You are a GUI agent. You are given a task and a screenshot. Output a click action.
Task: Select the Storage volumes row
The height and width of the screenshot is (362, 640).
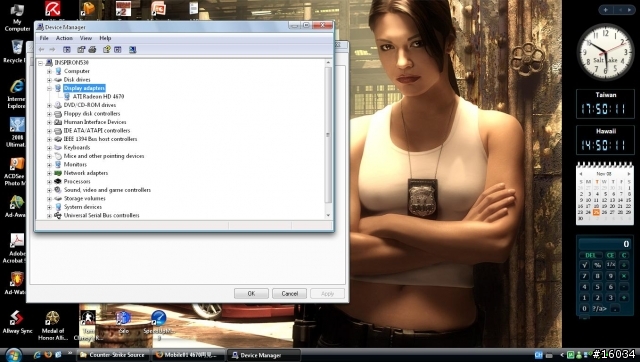(84, 199)
